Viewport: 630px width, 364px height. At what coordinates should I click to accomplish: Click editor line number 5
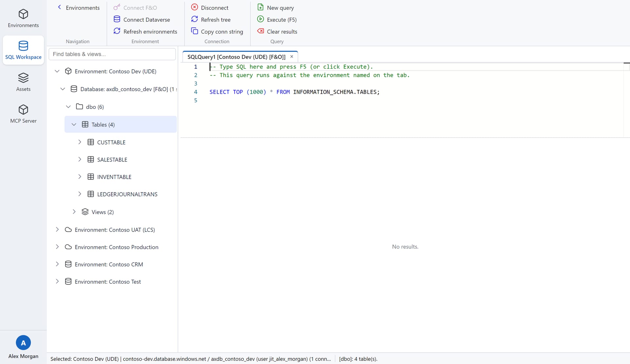[x=196, y=100]
